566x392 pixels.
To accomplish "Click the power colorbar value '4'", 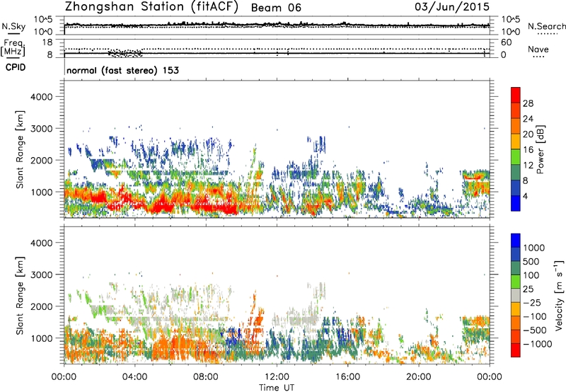I will pyautogui.click(x=526, y=196).
